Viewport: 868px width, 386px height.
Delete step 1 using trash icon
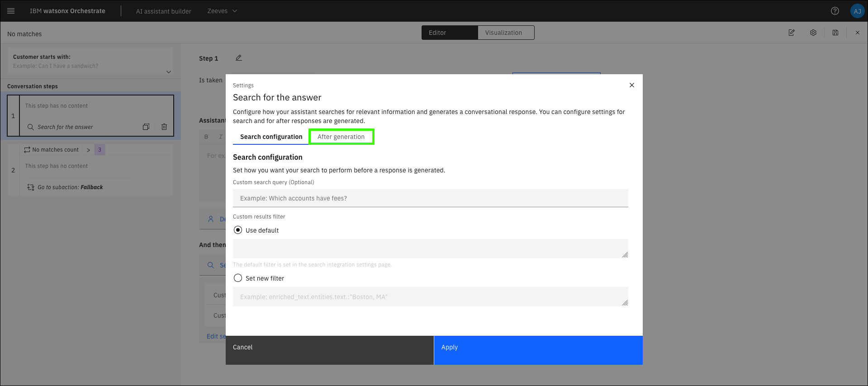click(x=164, y=127)
